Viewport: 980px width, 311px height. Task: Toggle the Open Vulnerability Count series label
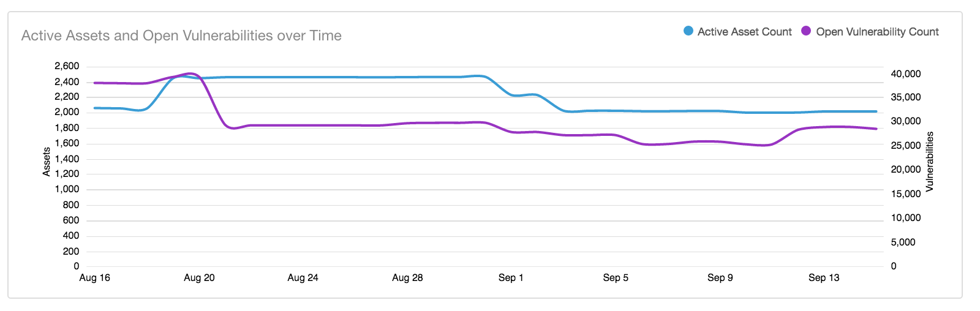[x=877, y=32]
